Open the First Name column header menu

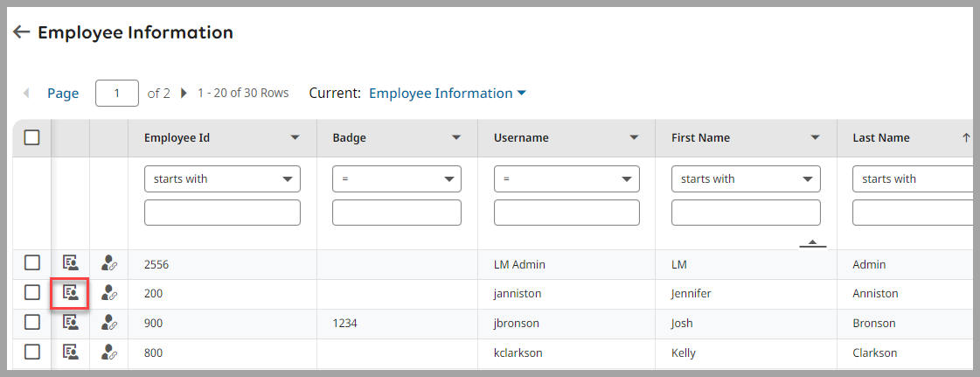pos(815,137)
